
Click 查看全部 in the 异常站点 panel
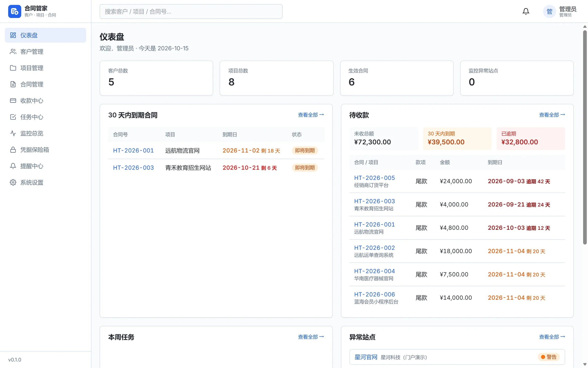click(552, 337)
